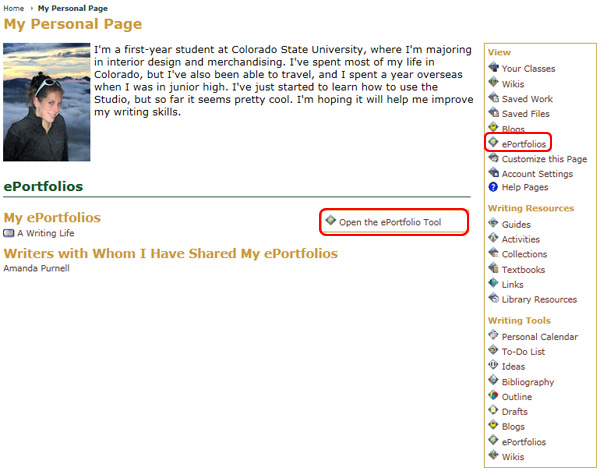Click the profile photo thumbnail
Image resolution: width=600 pixels, height=471 pixels.
pyautogui.click(x=47, y=102)
